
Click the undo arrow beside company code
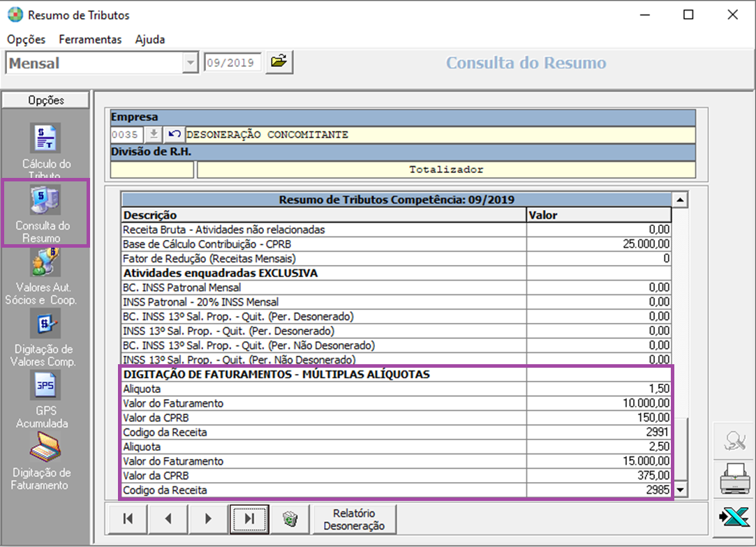coord(174,135)
